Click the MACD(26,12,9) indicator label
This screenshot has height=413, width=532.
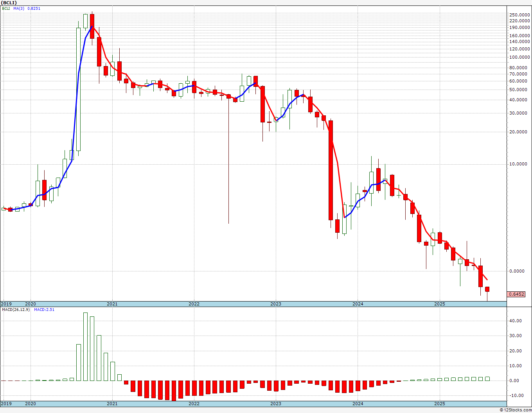click(x=16, y=310)
